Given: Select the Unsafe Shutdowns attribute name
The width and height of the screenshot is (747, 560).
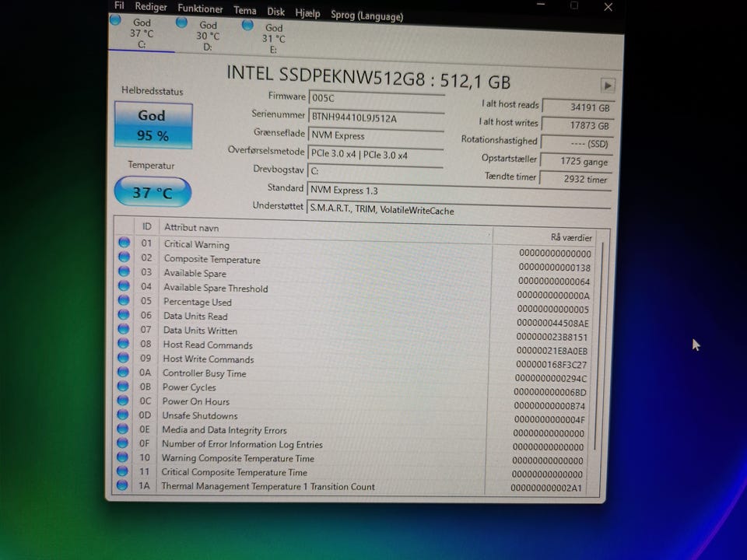Looking at the screenshot, I should [x=200, y=415].
